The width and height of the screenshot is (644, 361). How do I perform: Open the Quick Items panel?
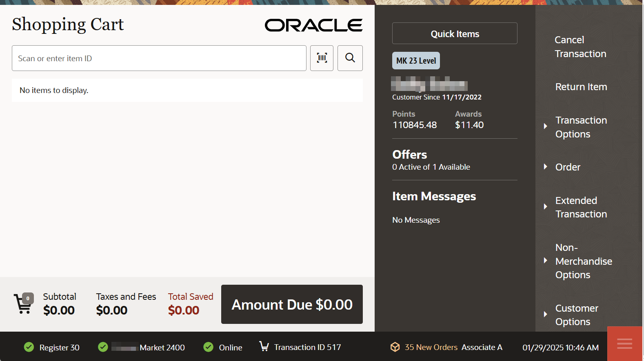click(455, 33)
